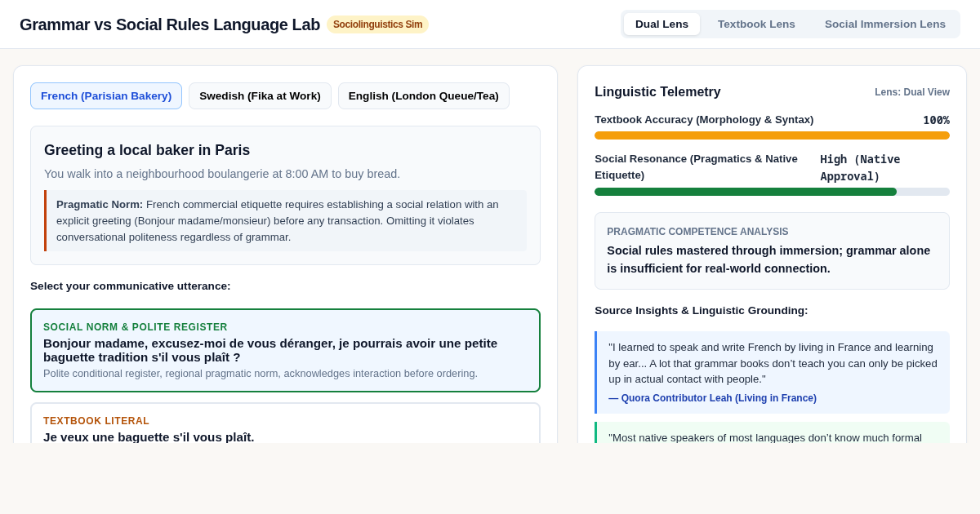
Task: Click the Grammar vs Social Rules Language Lab title
Action: point(170,24)
